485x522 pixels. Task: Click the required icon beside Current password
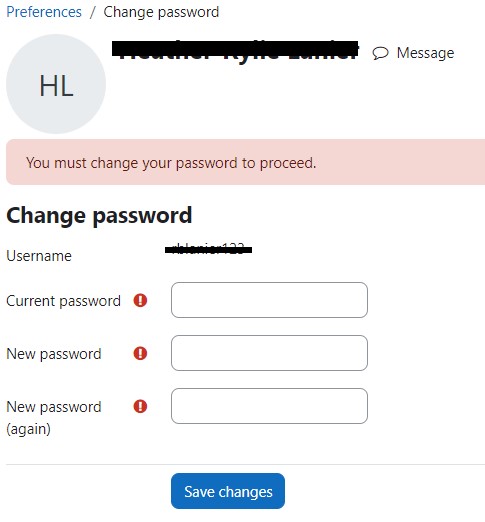coord(140,300)
